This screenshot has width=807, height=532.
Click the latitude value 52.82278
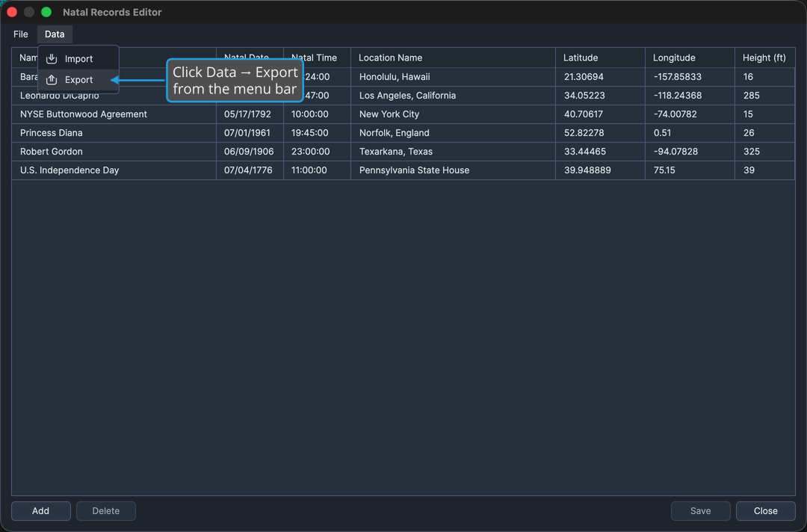(x=584, y=133)
